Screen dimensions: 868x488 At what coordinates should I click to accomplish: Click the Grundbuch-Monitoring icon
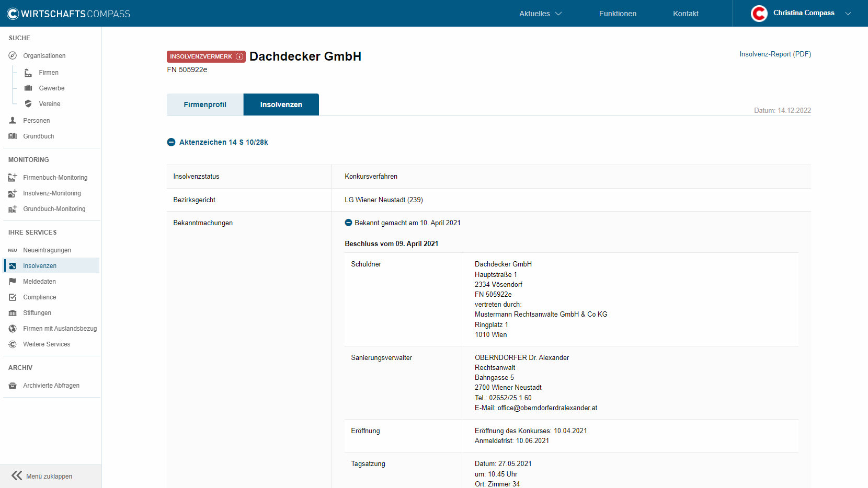point(13,209)
